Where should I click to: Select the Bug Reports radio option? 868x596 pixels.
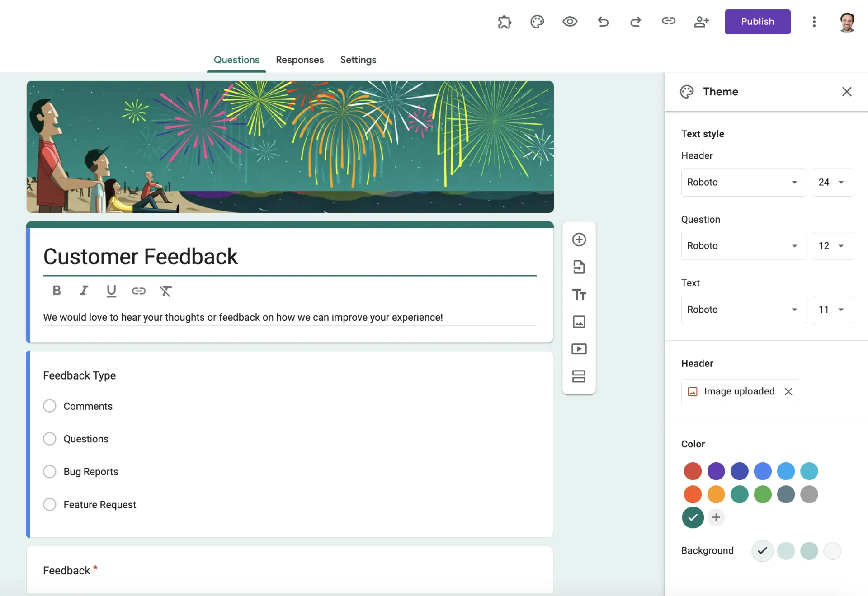[x=50, y=472]
